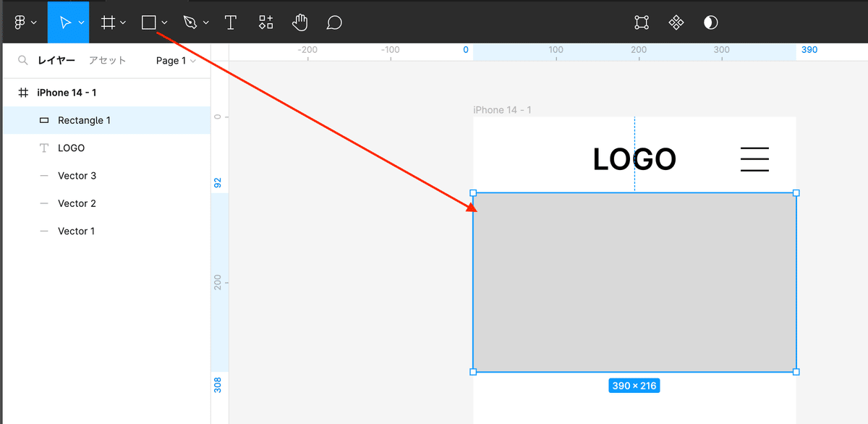Select the LOGO text layer

coord(106,148)
